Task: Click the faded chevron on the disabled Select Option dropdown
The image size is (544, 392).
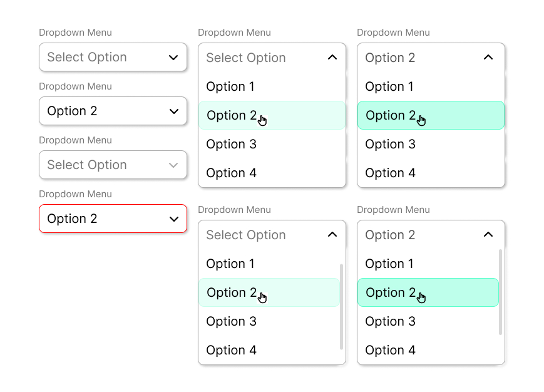Action: coord(173,165)
